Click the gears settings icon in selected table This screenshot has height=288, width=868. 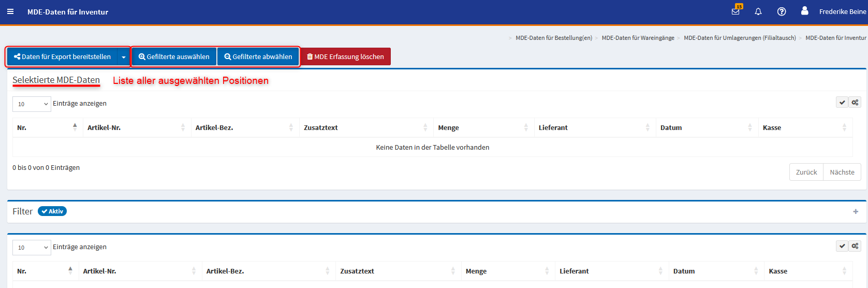click(855, 103)
